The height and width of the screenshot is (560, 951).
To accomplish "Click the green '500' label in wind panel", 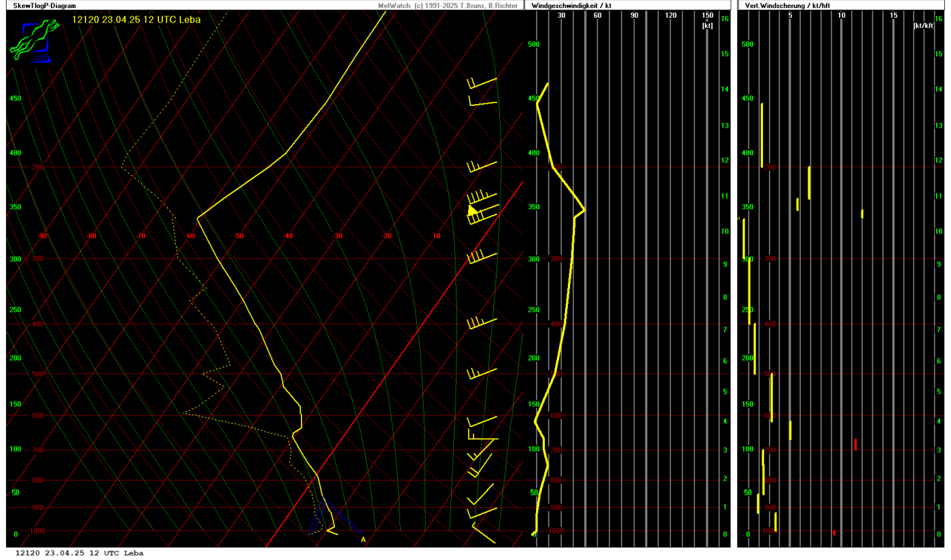I will pyautogui.click(x=533, y=44).
